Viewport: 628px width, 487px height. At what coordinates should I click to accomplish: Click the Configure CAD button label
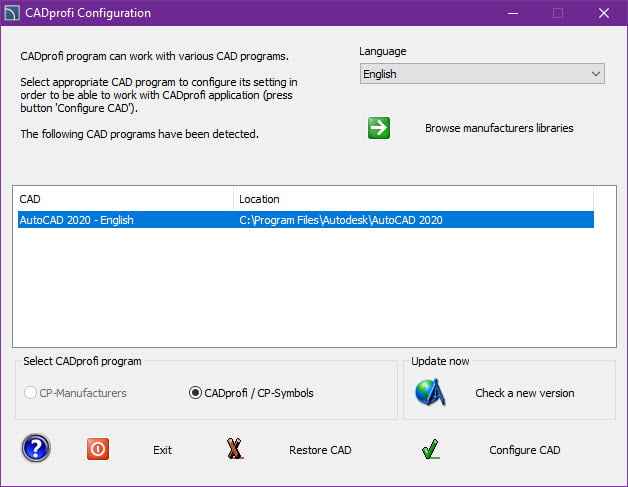coord(525,450)
